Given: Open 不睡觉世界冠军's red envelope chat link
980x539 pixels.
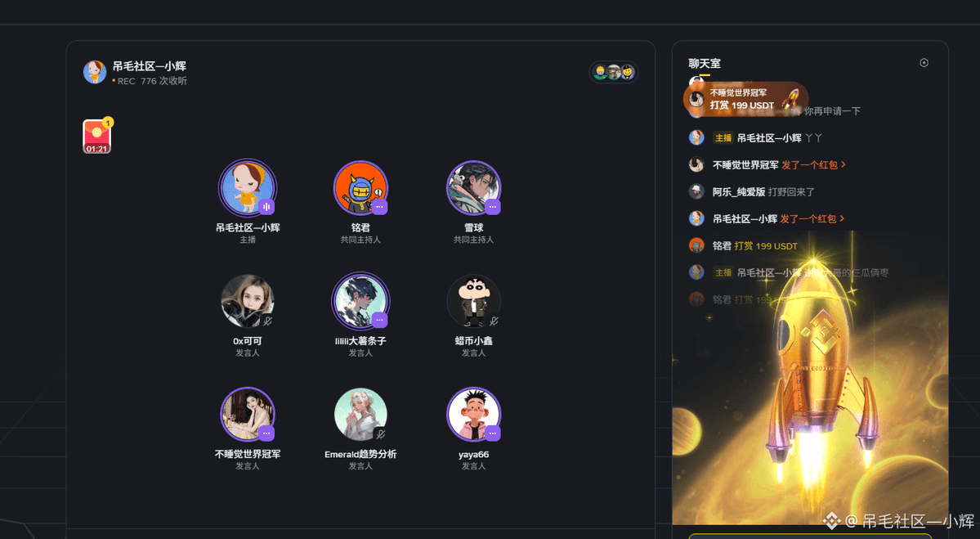Looking at the screenshot, I should point(813,164).
